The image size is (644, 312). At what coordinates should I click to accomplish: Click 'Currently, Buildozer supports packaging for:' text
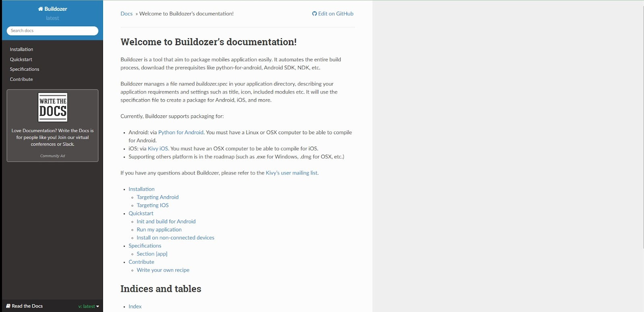tap(172, 116)
